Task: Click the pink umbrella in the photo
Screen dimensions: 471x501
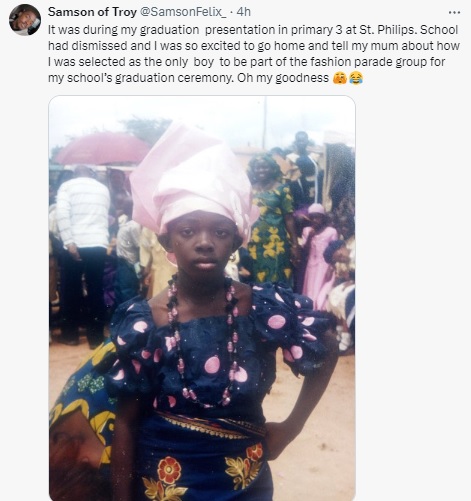Action: click(102, 148)
